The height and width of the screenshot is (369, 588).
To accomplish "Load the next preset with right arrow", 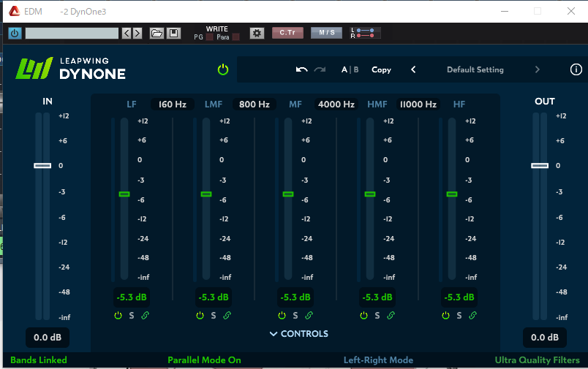I will [137, 34].
